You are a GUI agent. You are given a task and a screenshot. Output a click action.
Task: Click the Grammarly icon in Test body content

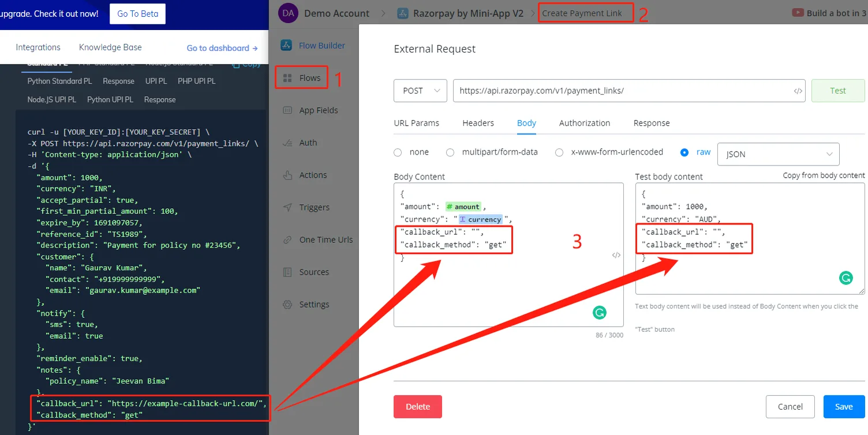[x=846, y=278]
